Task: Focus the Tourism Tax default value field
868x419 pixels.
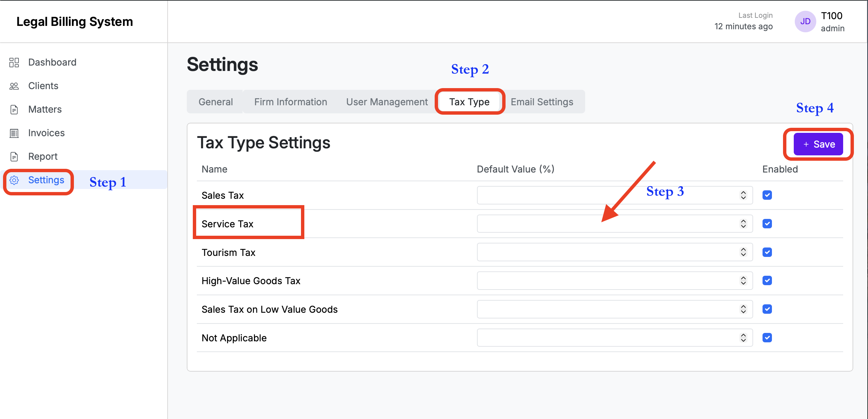Action: click(615, 252)
